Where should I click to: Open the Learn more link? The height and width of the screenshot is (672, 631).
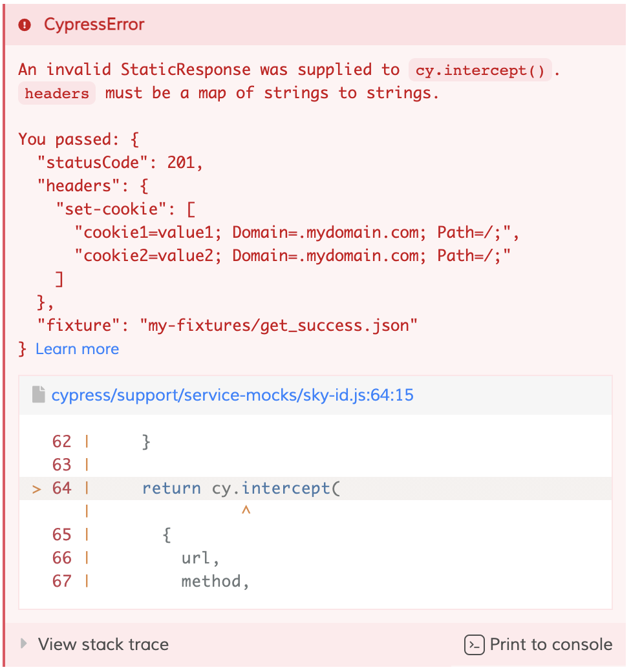click(77, 349)
